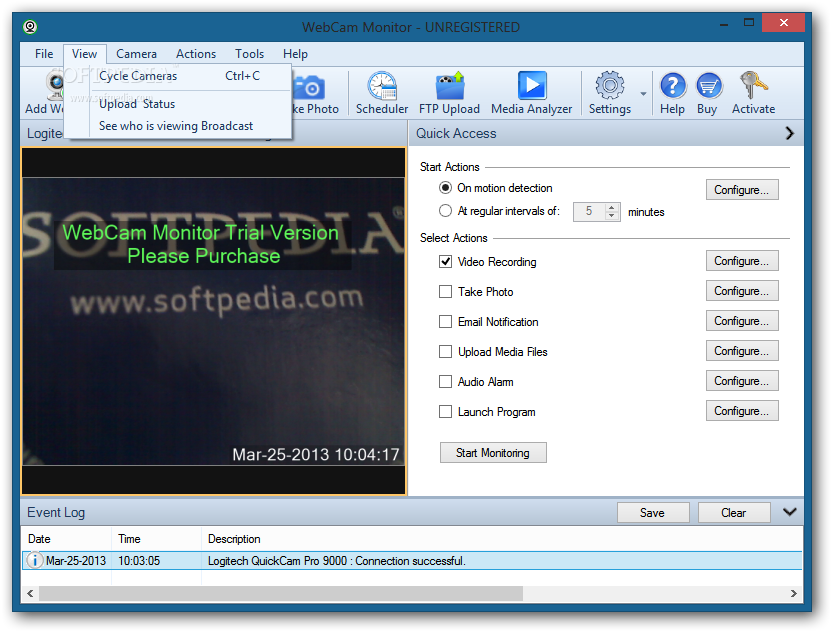Image resolution: width=832 pixels, height=632 pixels.
Task: Minimize the WebCam Monitor window
Action: 724,23
